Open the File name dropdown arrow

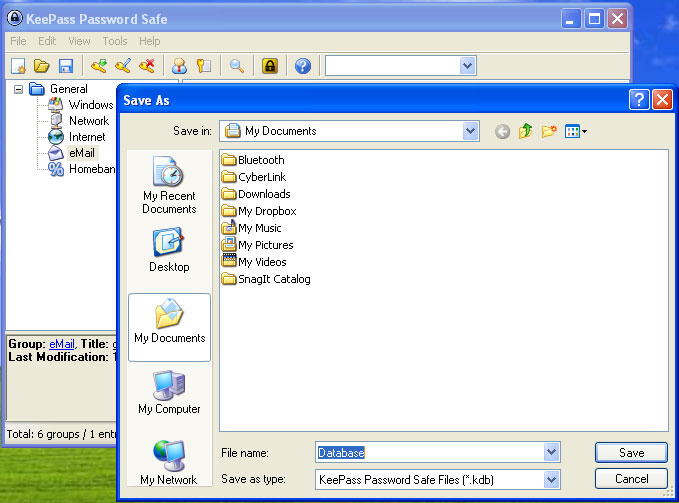[x=551, y=453]
